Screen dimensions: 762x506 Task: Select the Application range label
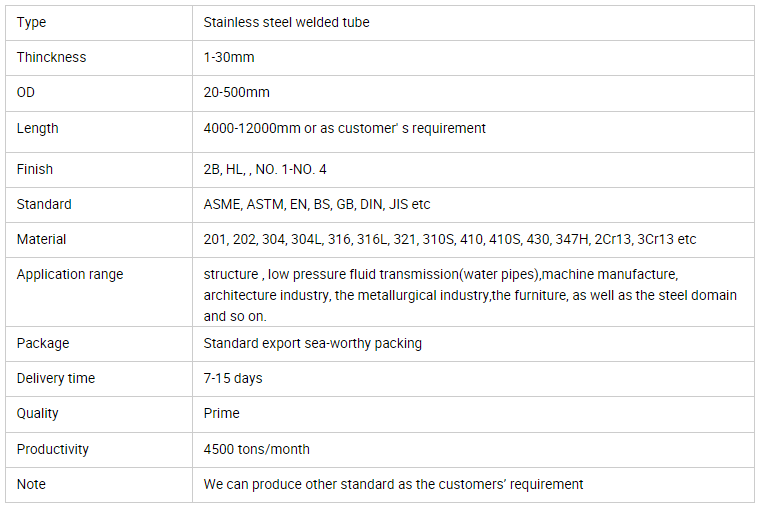coord(70,275)
